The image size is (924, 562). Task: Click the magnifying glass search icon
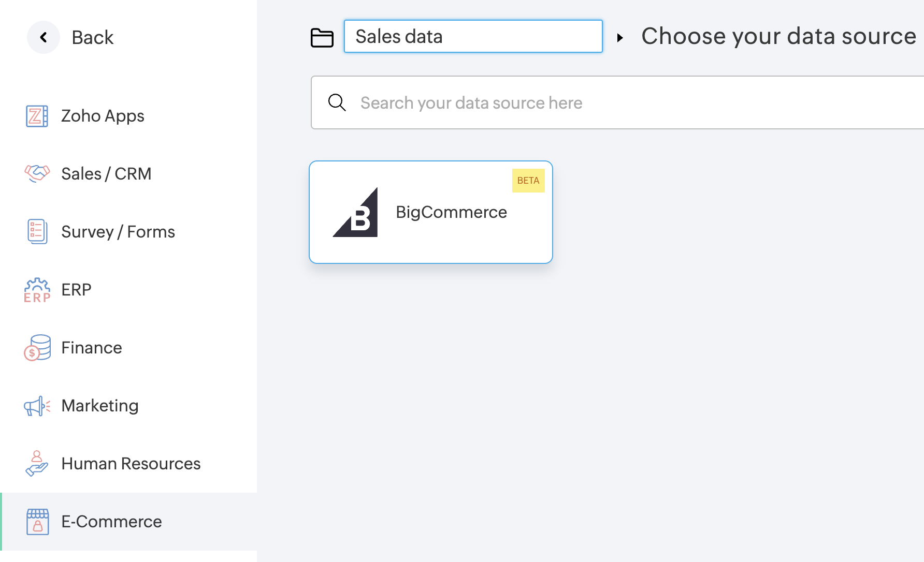337,102
